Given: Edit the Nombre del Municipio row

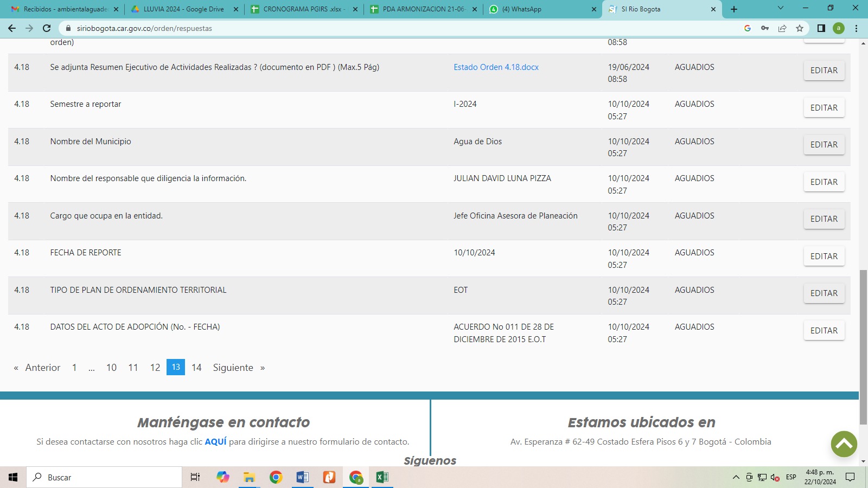Looking at the screenshot, I should 824,145.
